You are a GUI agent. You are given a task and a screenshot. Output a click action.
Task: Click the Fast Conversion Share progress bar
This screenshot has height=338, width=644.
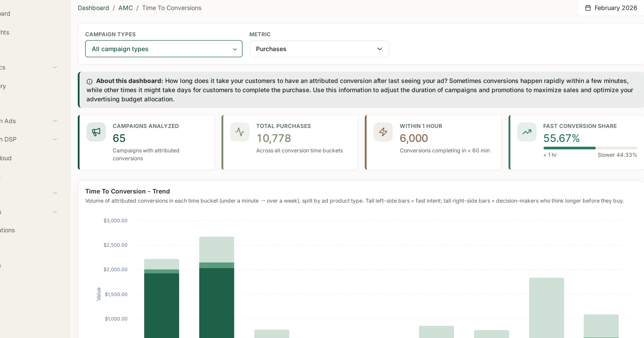tap(590, 148)
